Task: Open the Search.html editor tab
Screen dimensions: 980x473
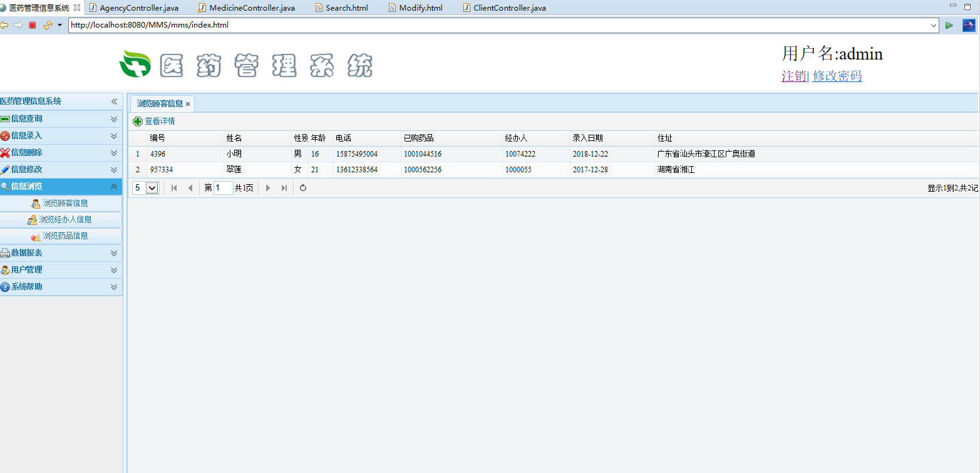Action: [341, 8]
